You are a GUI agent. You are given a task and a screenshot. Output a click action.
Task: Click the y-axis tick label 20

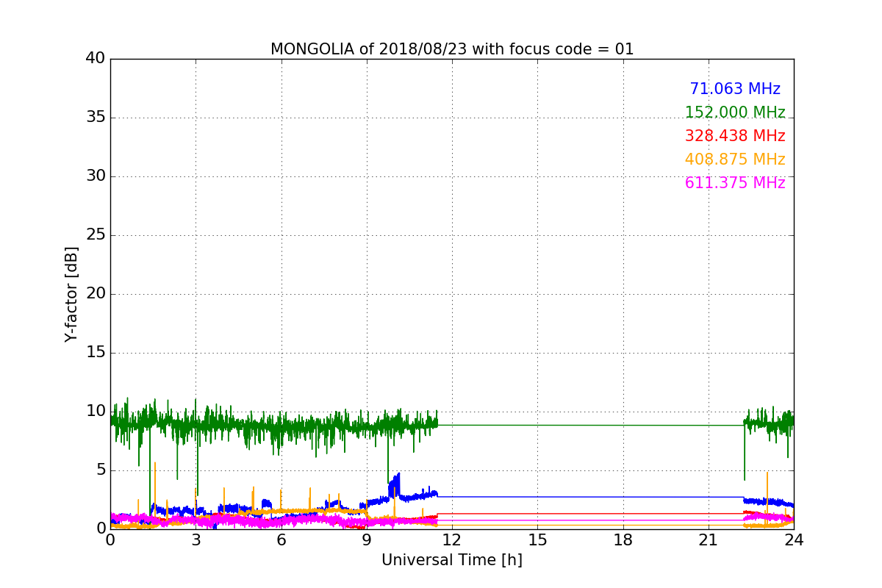(x=96, y=293)
